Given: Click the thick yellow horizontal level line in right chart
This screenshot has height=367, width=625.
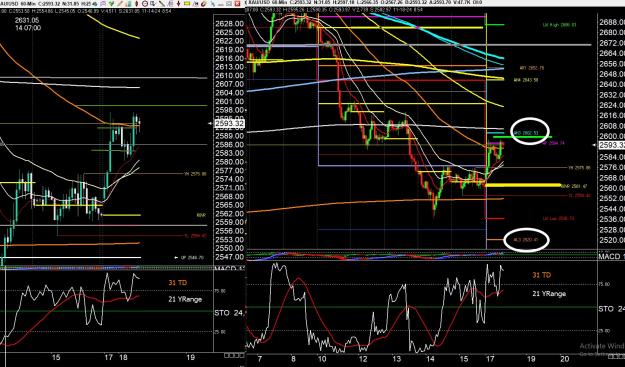Looking at the screenshot, I should point(523,185).
